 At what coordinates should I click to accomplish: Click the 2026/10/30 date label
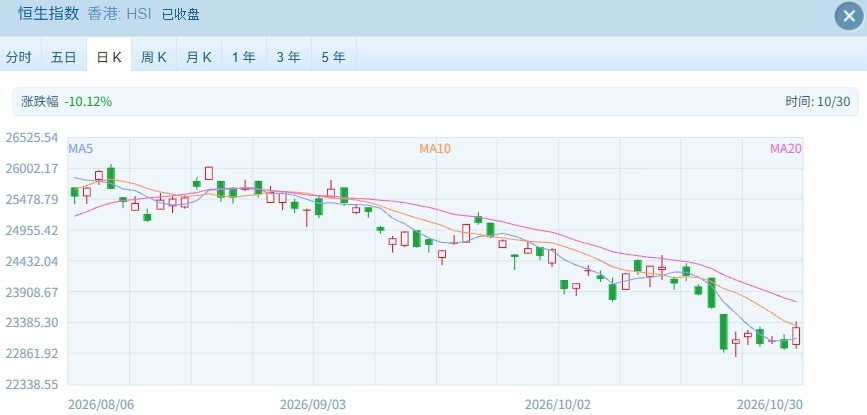(770, 405)
